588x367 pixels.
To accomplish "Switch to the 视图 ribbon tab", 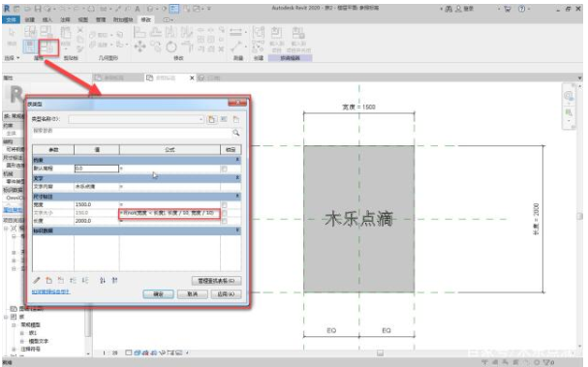I will pos(83,19).
